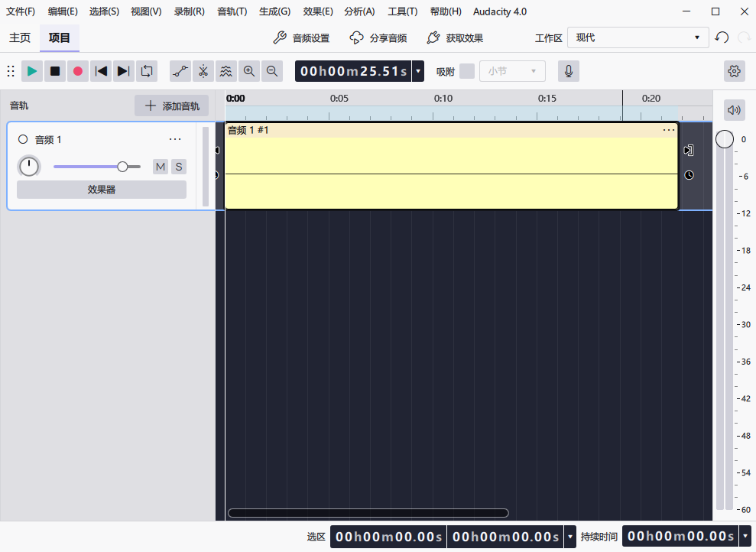Zoom out on the timeline

tap(272, 71)
